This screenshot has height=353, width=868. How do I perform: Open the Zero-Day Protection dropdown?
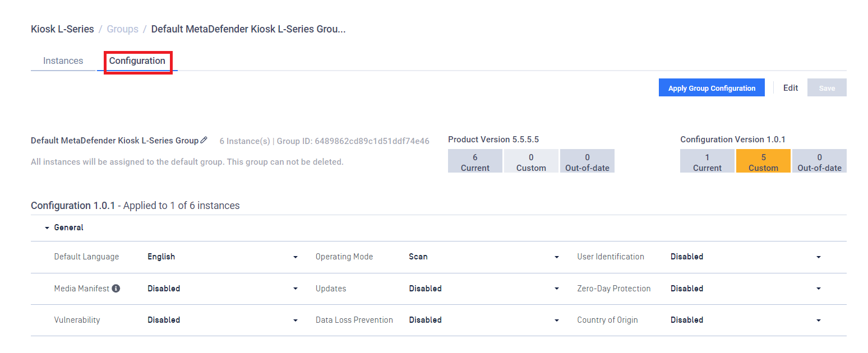(x=746, y=289)
